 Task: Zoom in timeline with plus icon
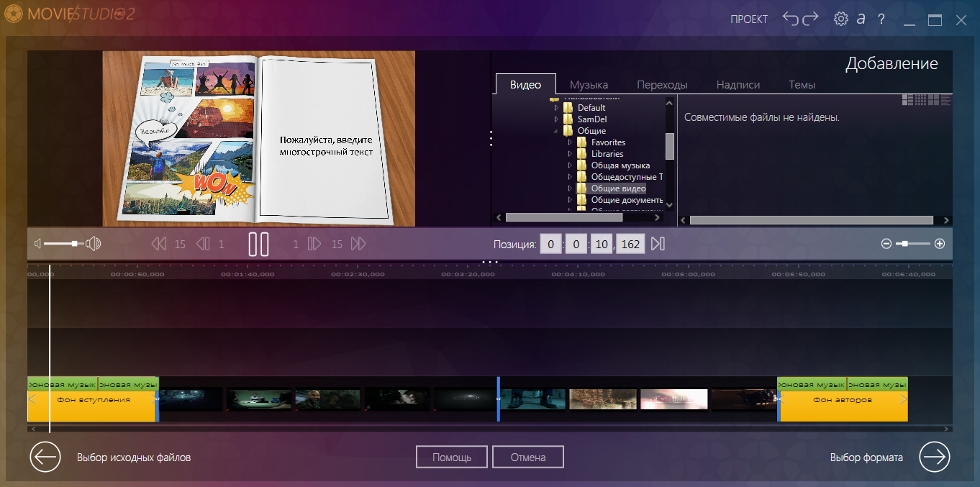[939, 244]
